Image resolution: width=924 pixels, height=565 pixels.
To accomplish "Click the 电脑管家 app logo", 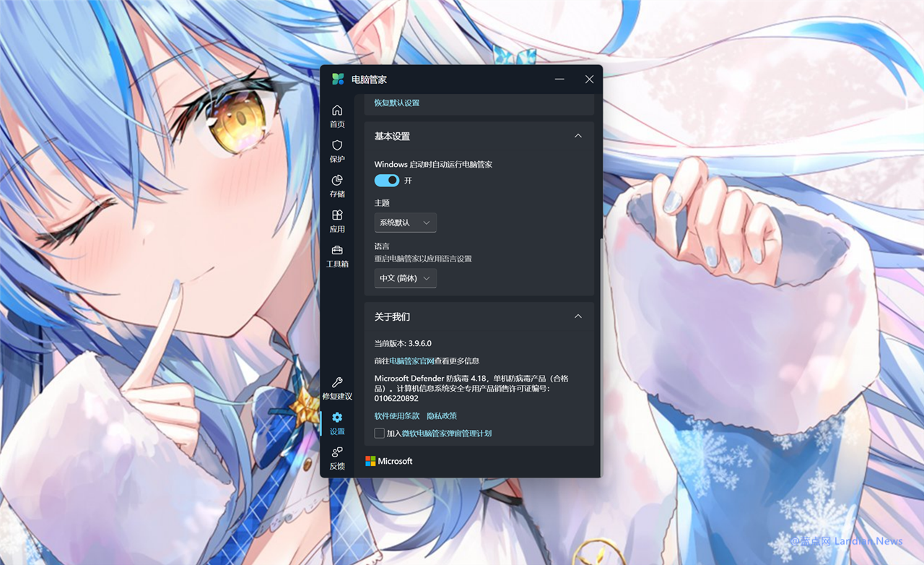I will [x=338, y=79].
